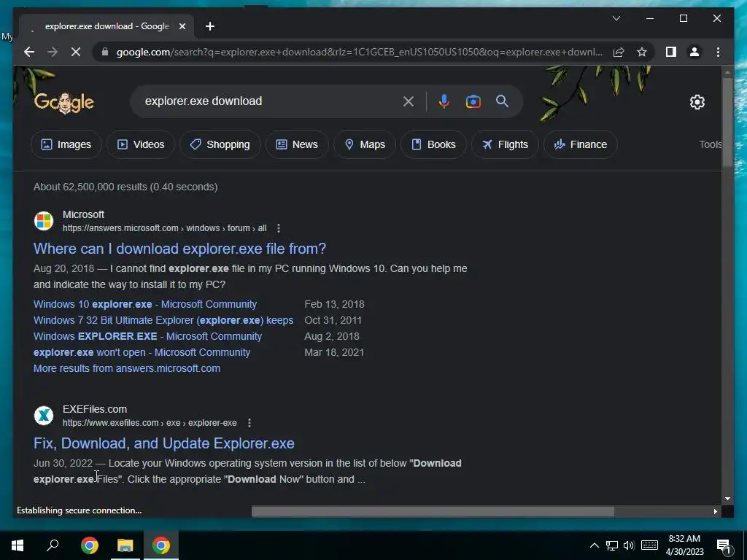Switch to Flights results
The image size is (747, 560).
(x=505, y=144)
